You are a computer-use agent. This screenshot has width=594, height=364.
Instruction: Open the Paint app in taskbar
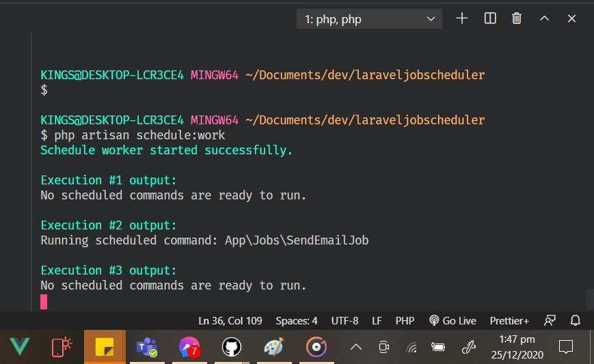click(274, 347)
